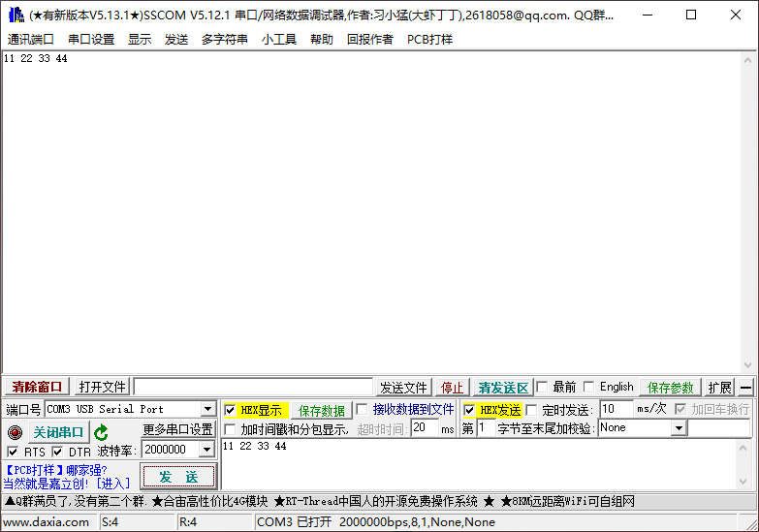Toggle the HEX显示 checkbox
The width and height of the screenshot is (759, 532).
230,410
